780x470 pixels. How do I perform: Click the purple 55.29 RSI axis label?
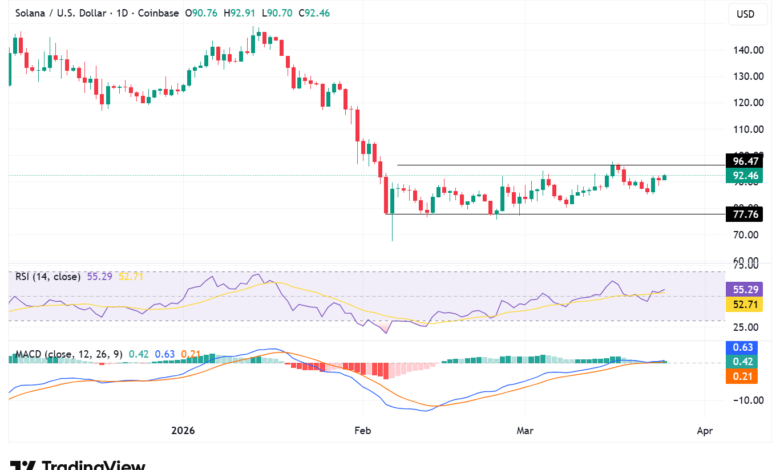coord(745,288)
